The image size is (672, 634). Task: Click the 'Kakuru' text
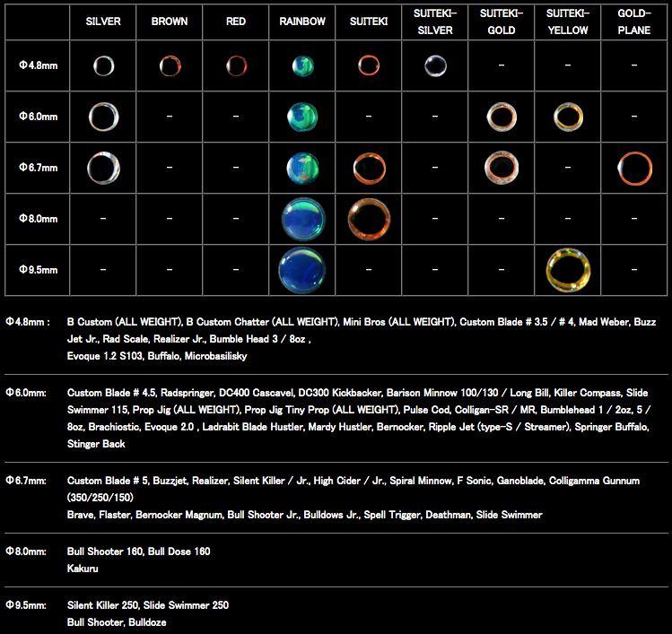(x=83, y=569)
